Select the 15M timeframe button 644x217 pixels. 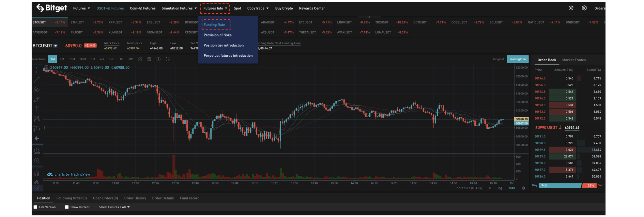[x=72, y=59]
